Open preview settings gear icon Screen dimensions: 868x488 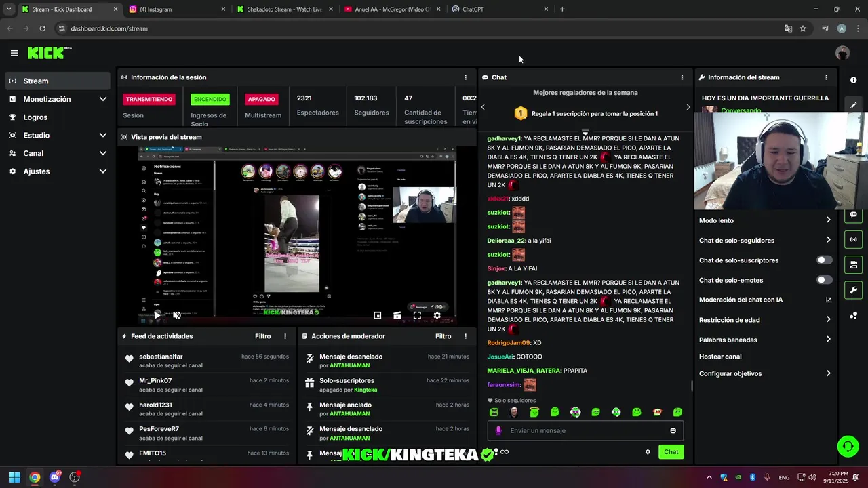pos(437,315)
